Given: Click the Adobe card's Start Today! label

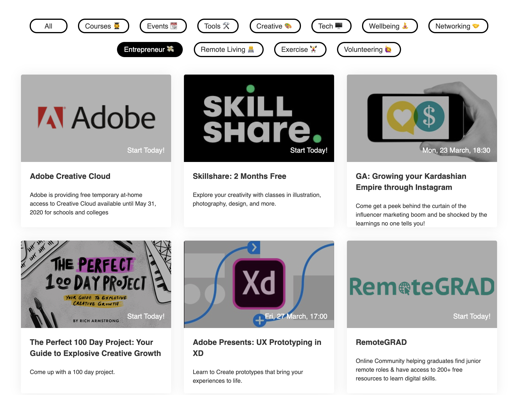Looking at the screenshot, I should (x=146, y=150).
